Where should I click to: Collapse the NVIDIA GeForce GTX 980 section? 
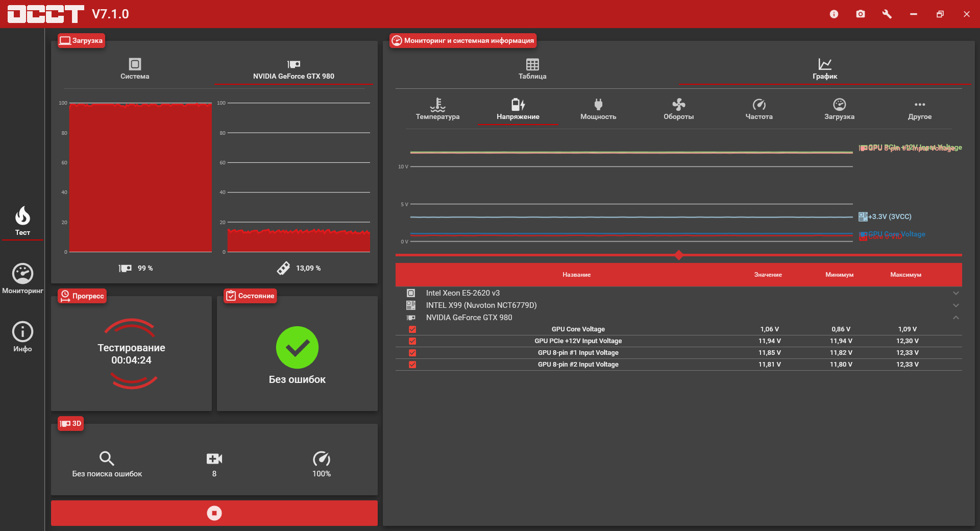point(956,318)
